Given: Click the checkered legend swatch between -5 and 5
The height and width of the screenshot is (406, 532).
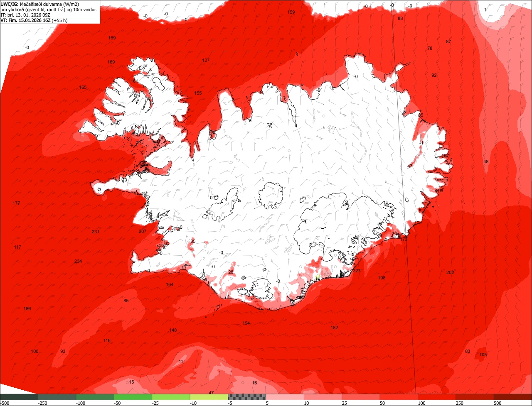Looking at the screenshot, I should coord(247,397).
